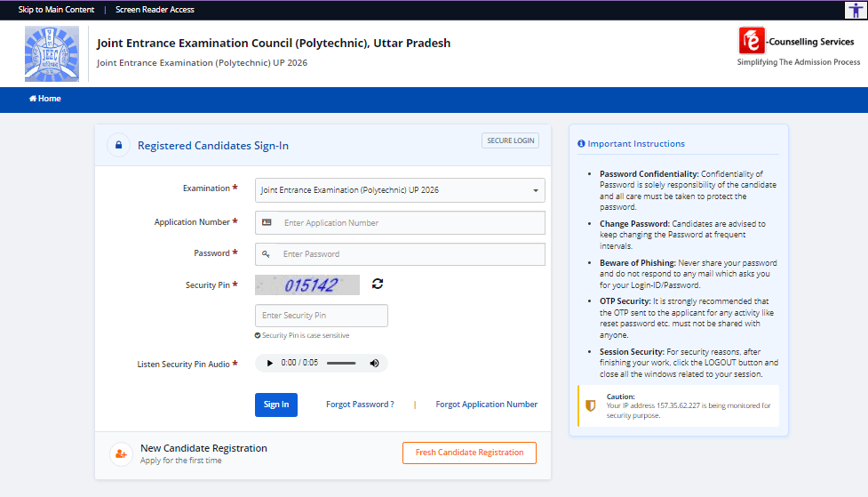Start Fresh Candidate Registration
Image resolution: width=868 pixels, height=497 pixels.
(469, 453)
